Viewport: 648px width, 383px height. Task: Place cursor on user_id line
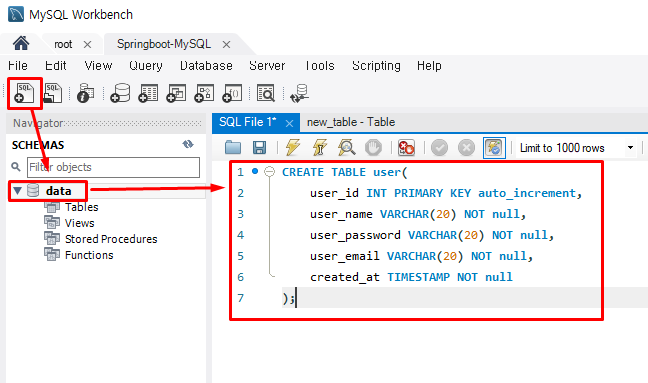pos(446,193)
